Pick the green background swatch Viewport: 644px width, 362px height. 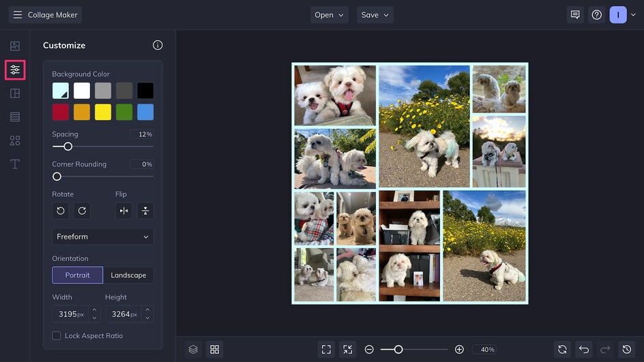[124, 112]
